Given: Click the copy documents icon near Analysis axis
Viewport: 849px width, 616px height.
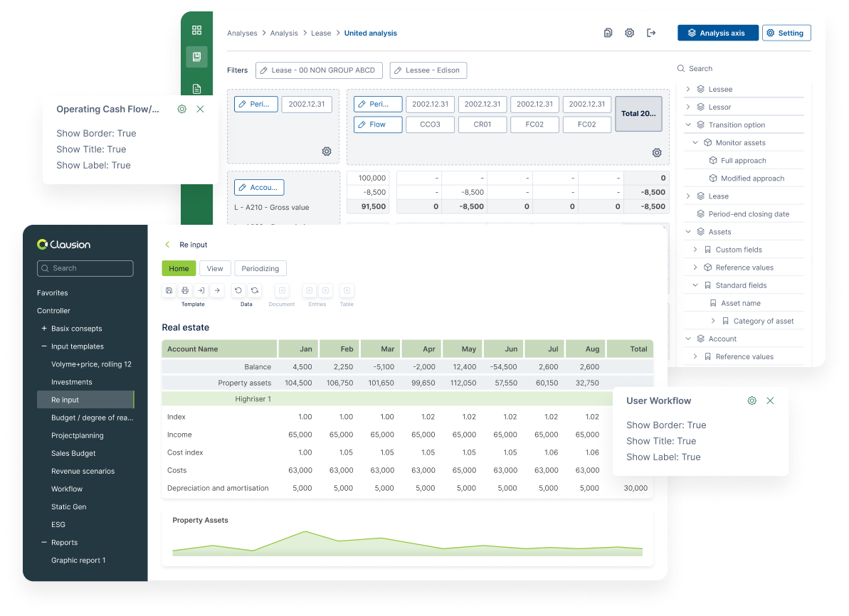Looking at the screenshot, I should [x=608, y=33].
